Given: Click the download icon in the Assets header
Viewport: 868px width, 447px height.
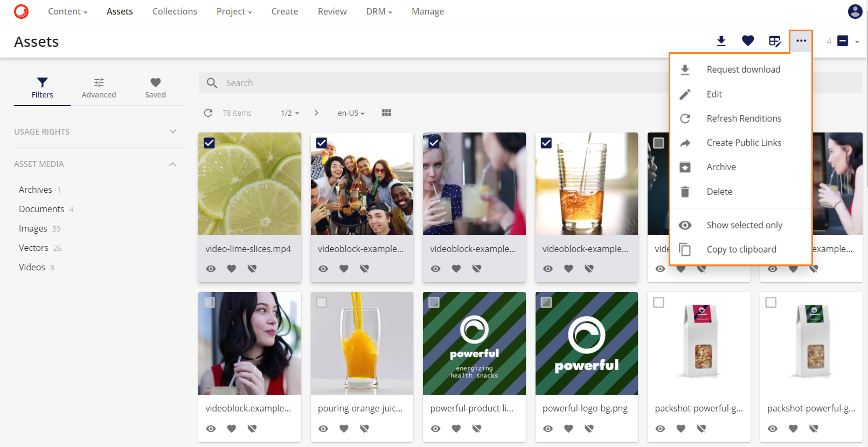Looking at the screenshot, I should (x=721, y=41).
